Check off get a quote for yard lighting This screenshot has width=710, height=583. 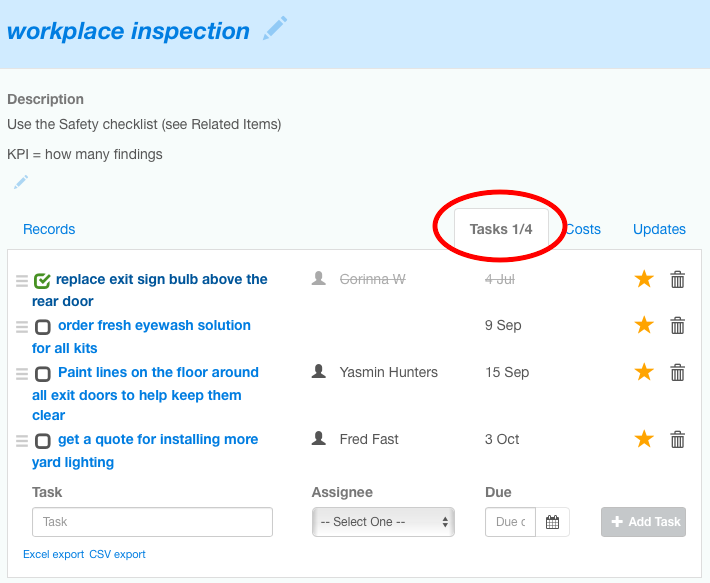[x=43, y=441]
